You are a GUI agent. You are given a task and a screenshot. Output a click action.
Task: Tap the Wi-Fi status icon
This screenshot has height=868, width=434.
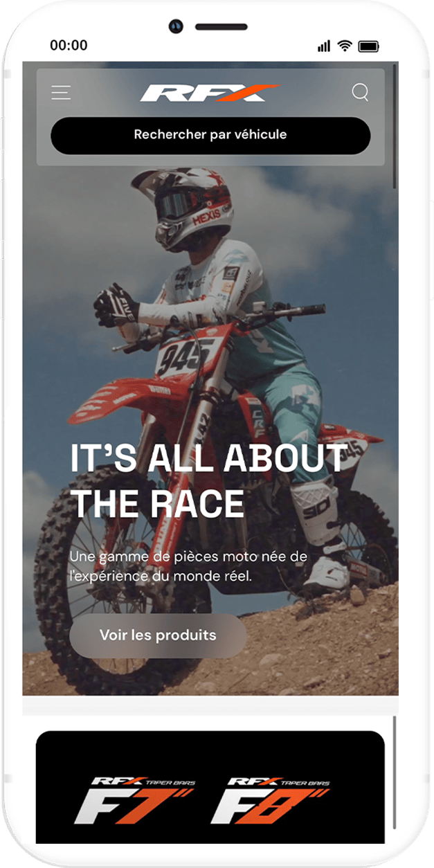click(345, 46)
